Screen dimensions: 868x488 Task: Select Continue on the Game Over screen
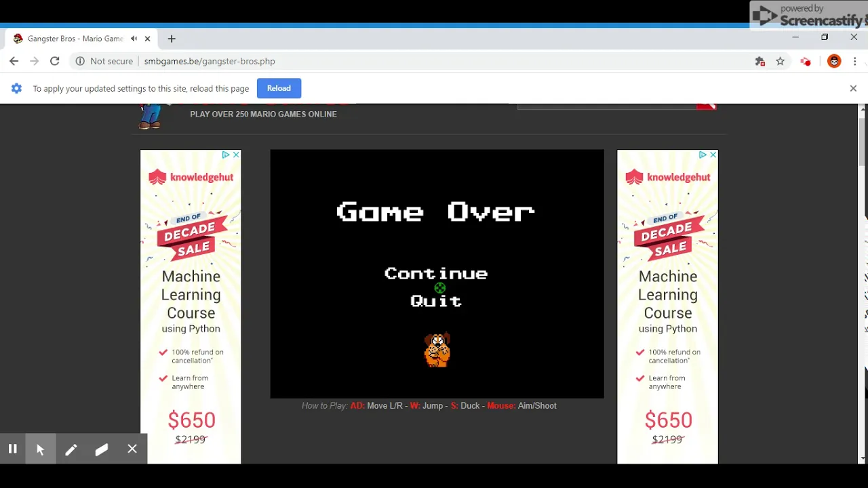(x=436, y=274)
